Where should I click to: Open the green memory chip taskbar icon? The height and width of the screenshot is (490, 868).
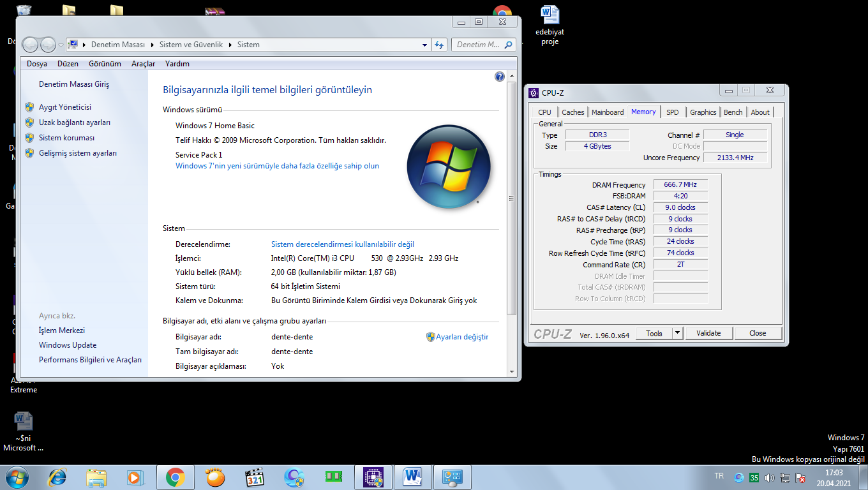pyautogui.click(x=333, y=477)
